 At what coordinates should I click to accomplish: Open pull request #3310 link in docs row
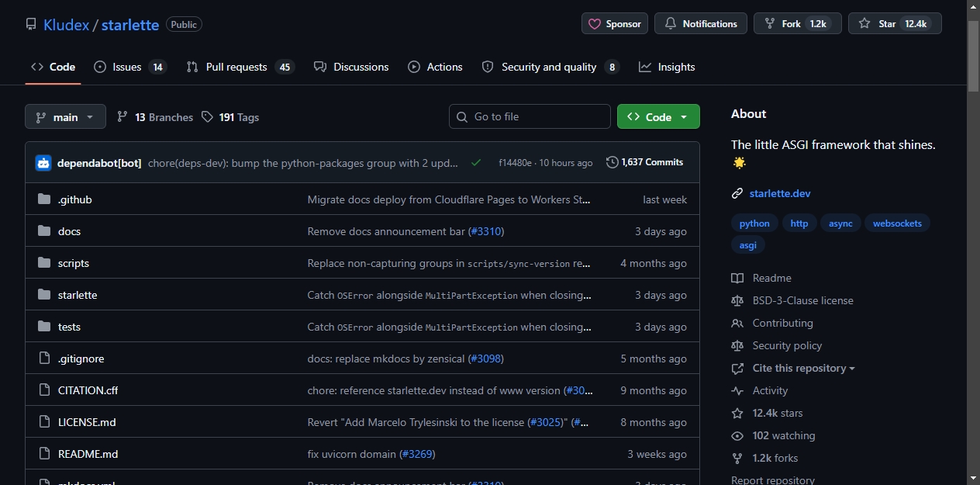point(485,231)
